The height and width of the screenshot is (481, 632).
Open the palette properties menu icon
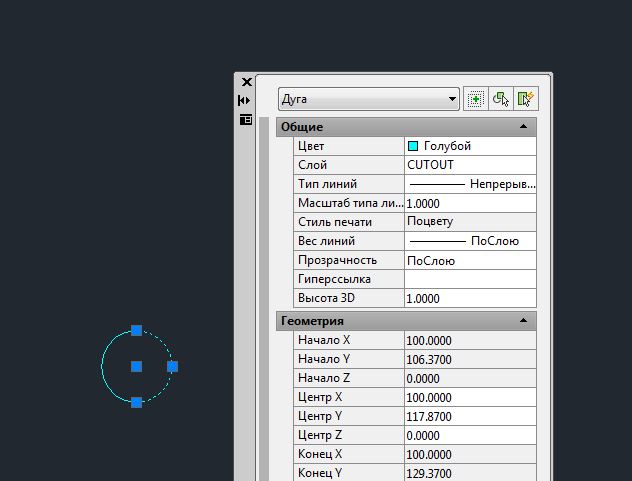click(245, 119)
